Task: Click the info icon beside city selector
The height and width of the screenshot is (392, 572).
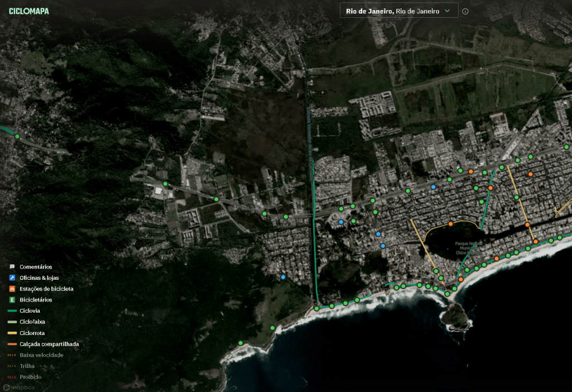Action: coord(465,11)
